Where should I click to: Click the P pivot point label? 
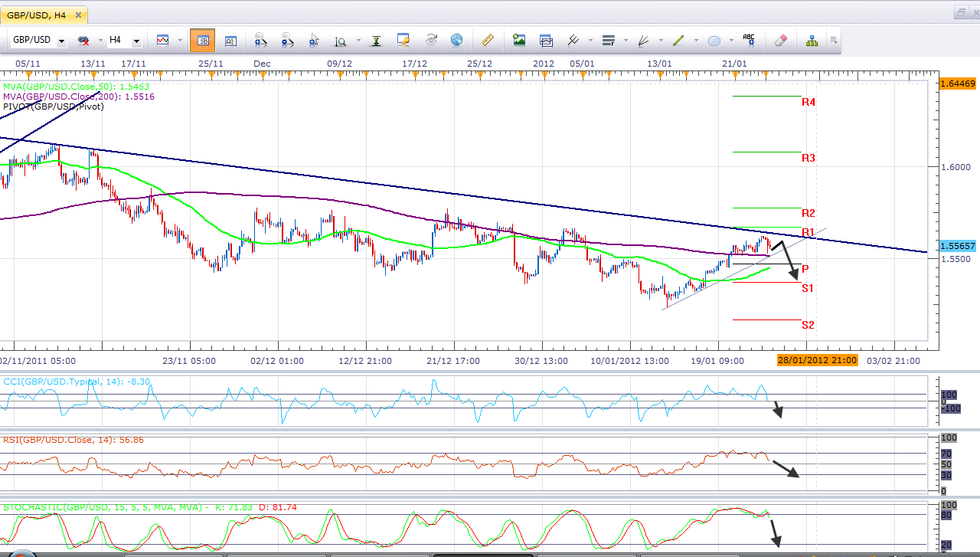(x=805, y=269)
